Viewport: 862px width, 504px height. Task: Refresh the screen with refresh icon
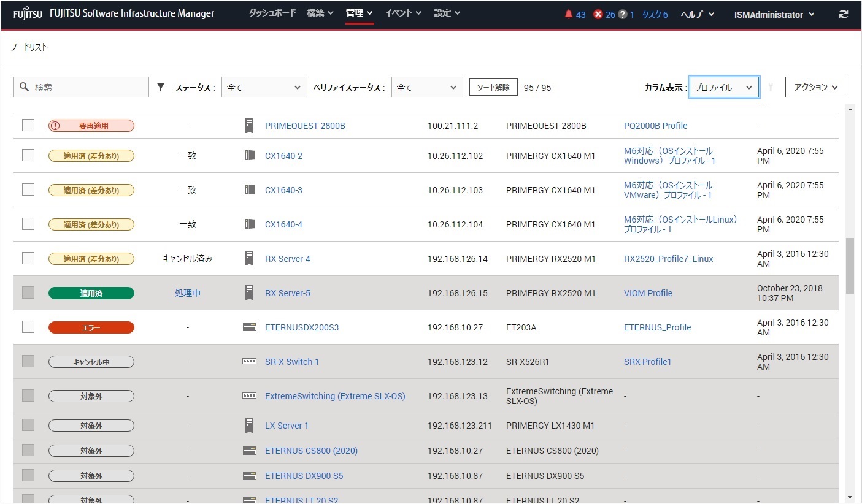click(x=844, y=14)
